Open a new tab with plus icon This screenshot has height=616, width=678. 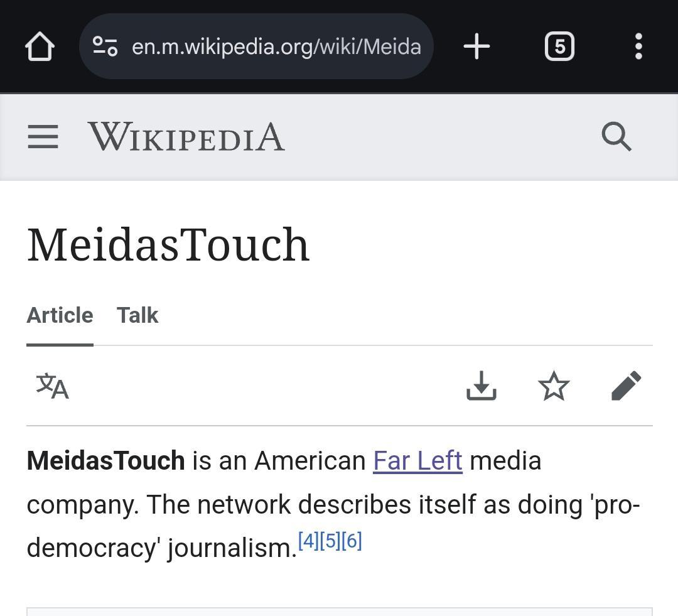pyautogui.click(x=476, y=46)
